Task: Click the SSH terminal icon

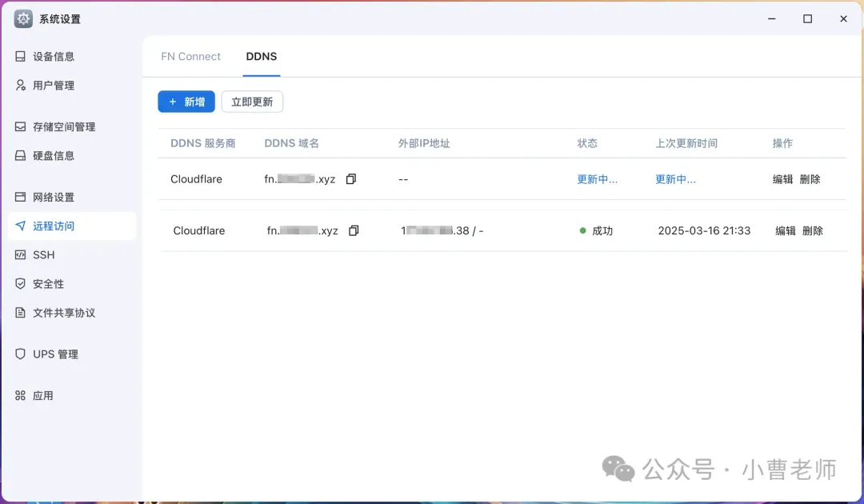Action: click(21, 255)
